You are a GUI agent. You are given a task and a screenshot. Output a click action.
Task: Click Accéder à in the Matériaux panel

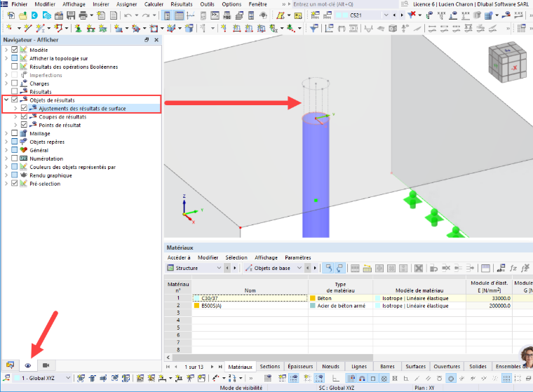[x=179, y=257]
